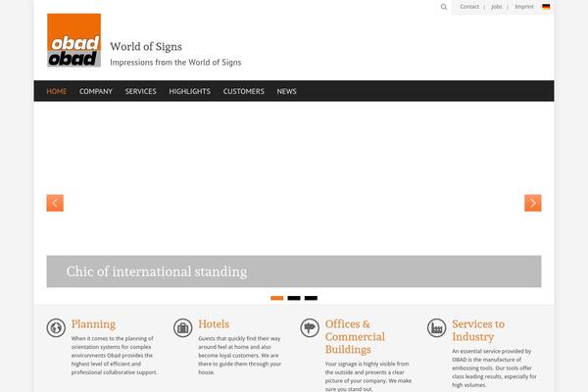Click the Planning globe icon
Screen dimensions: 588x392
(x=56, y=327)
